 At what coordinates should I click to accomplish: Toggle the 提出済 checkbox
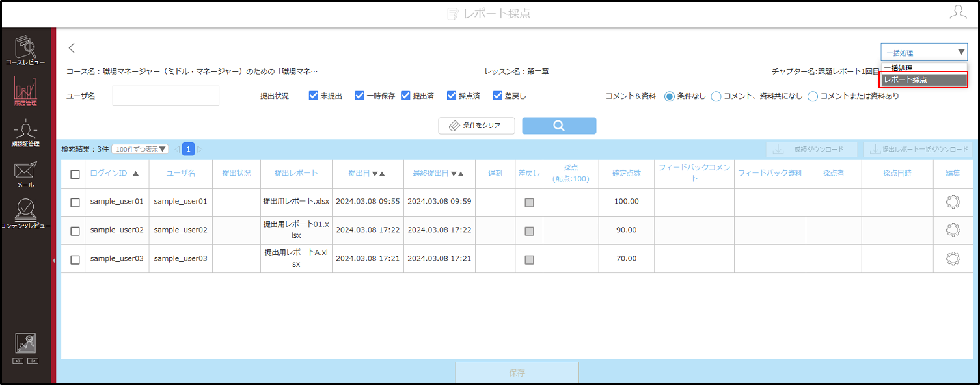(405, 96)
